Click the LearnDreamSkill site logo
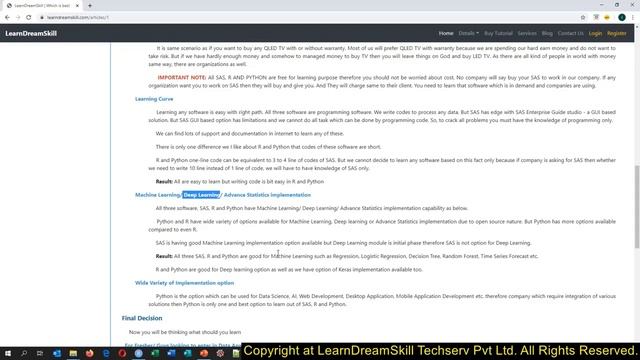Screen dimensions: 640x360 (x=31, y=33)
